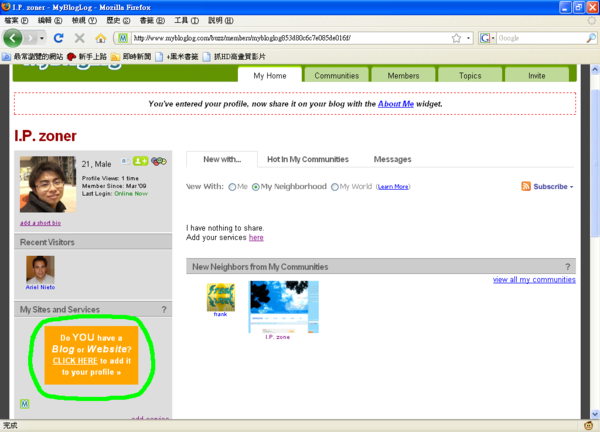The image size is (600, 432).
Task: Select the Hot In My Communities tab
Action: coord(308,159)
